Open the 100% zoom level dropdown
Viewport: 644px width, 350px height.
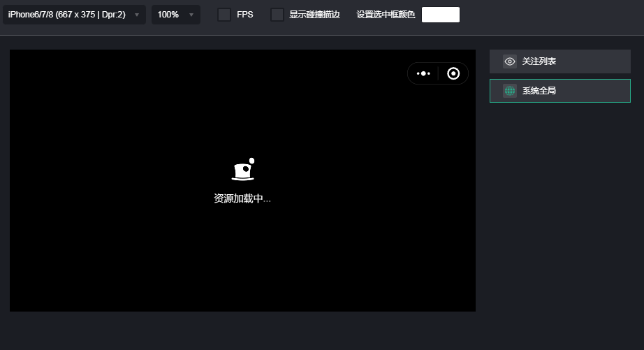176,15
